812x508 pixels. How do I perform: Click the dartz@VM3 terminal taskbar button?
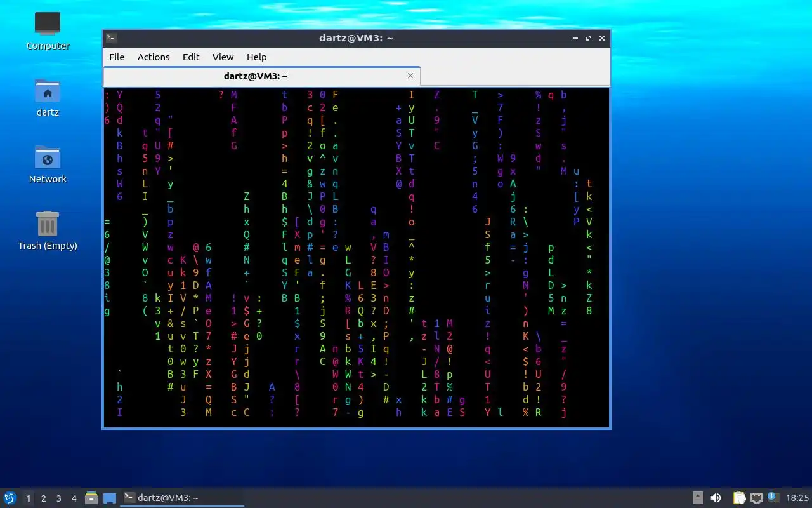[183, 498]
